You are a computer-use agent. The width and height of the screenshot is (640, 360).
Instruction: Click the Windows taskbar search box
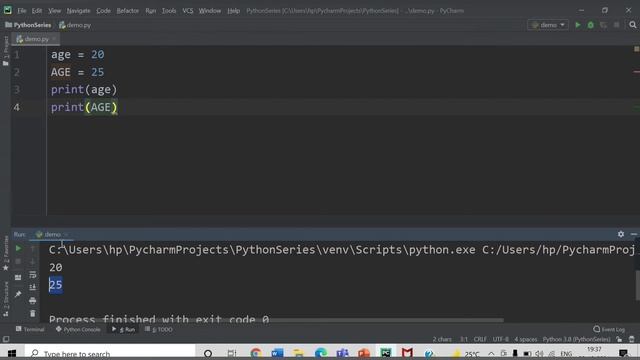(110, 353)
